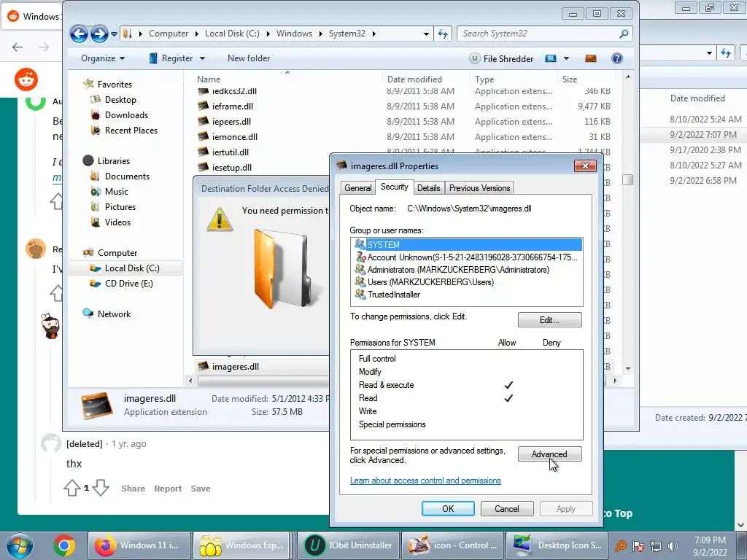This screenshot has width=747, height=560.
Task: Open Videos library
Action: (117, 222)
